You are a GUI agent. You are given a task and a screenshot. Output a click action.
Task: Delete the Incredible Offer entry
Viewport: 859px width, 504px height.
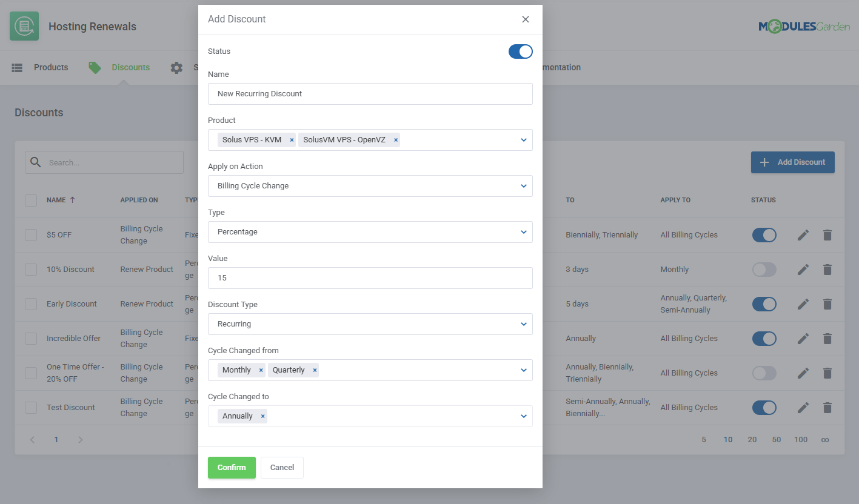[x=827, y=339]
